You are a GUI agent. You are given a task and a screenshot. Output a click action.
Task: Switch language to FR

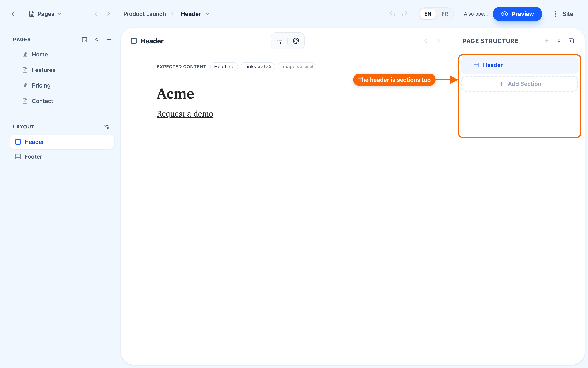[445, 14]
